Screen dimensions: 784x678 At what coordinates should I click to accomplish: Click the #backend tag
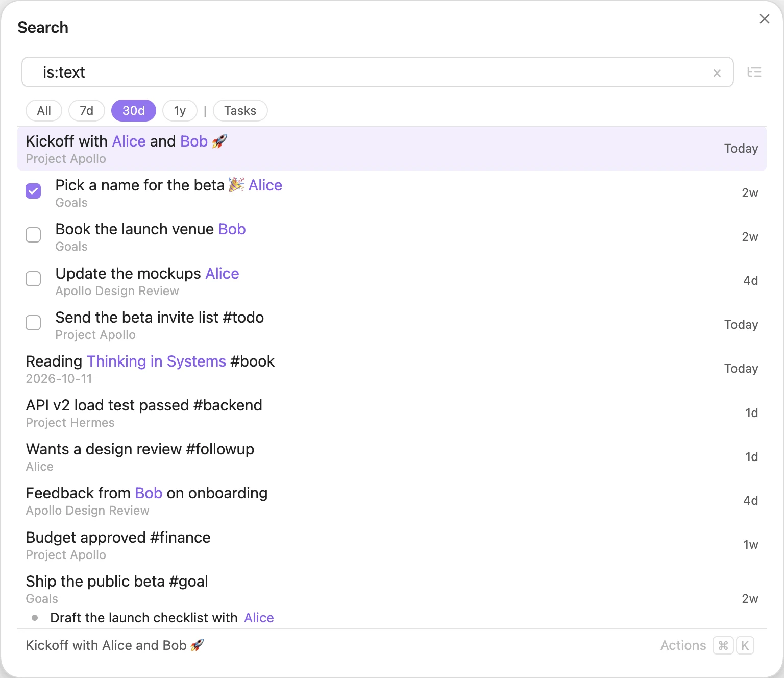(228, 405)
